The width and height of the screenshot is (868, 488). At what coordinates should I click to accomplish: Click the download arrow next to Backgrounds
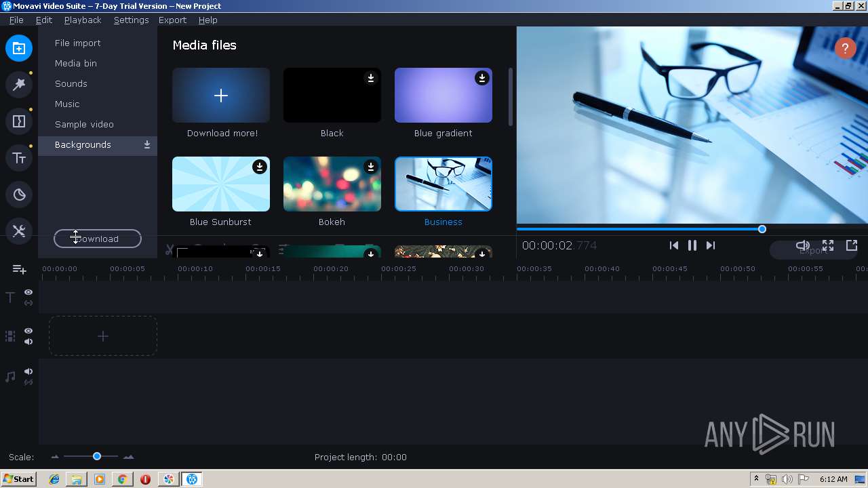tap(146, 145)
